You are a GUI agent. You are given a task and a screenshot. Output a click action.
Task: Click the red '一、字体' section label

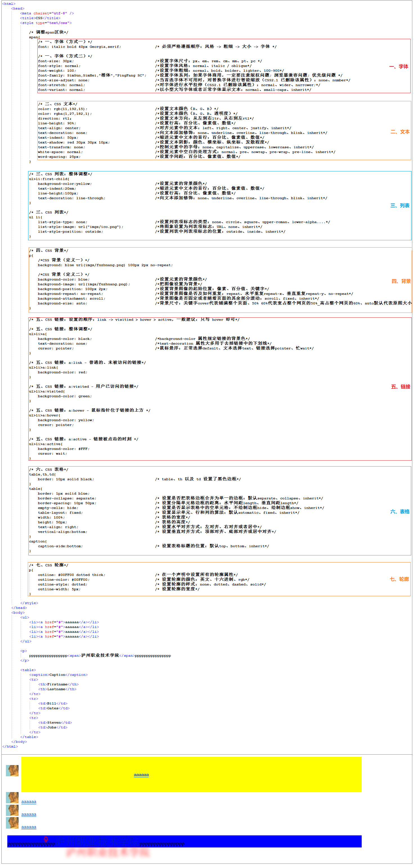click(399, 67)
